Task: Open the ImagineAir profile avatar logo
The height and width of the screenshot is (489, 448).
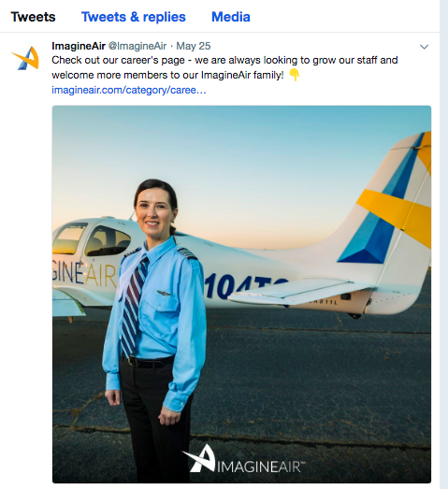Action: pos(26,58)
